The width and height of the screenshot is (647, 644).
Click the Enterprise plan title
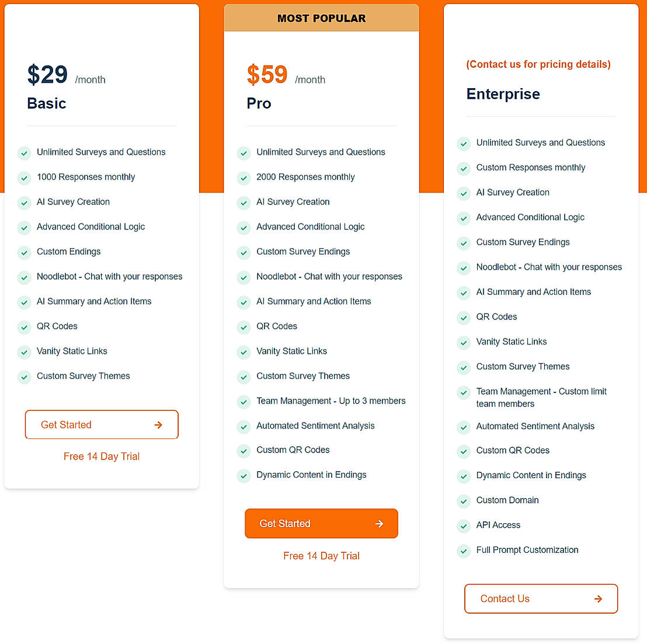click(x=503, y=94)
